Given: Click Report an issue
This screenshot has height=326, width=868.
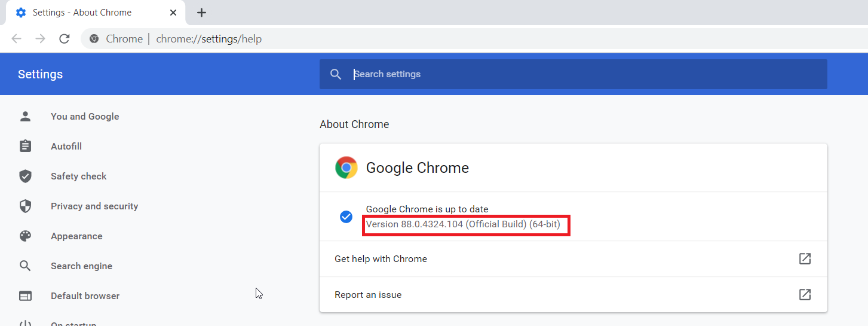Looking at the screenshot, I should click(368, 295).
